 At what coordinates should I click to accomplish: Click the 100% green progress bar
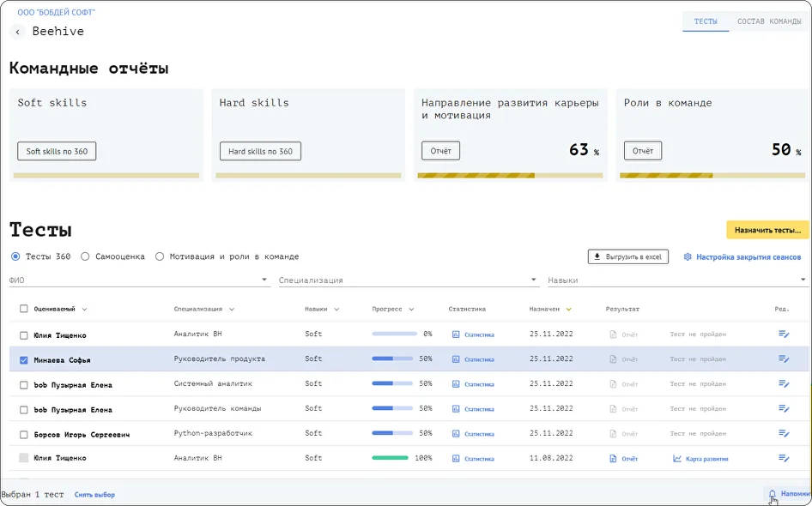(x=390, y=459)
